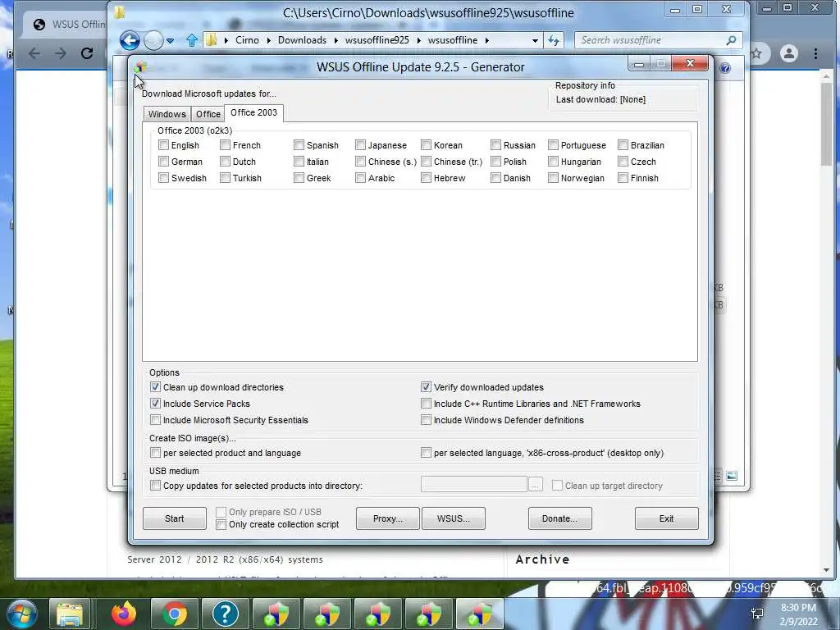Check Only create collection script
The image size is (840, 630).
point(221,524)
